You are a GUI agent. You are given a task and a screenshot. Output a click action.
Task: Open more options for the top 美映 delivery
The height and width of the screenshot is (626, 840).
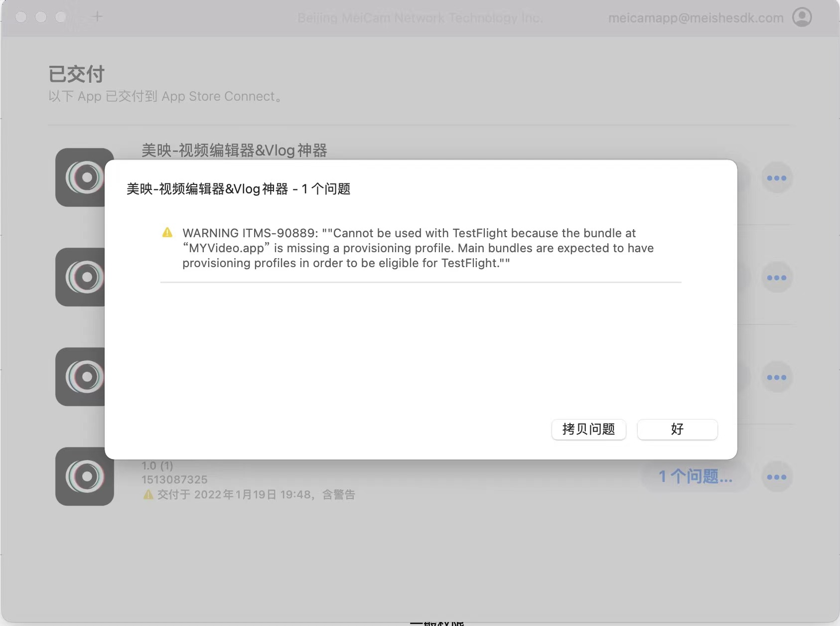pyautogui.click(x=777, y=178)
